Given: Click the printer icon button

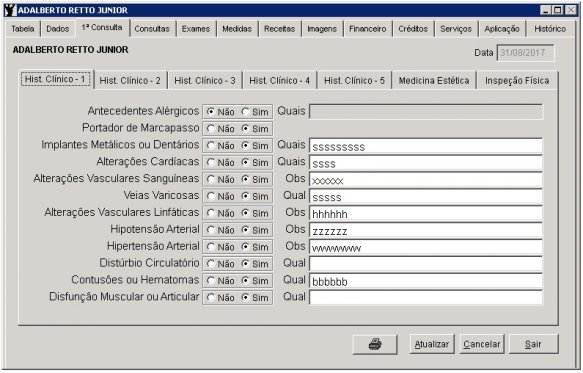Looking at the screenshot, I should pyautogui.click(x=375, y=344).
